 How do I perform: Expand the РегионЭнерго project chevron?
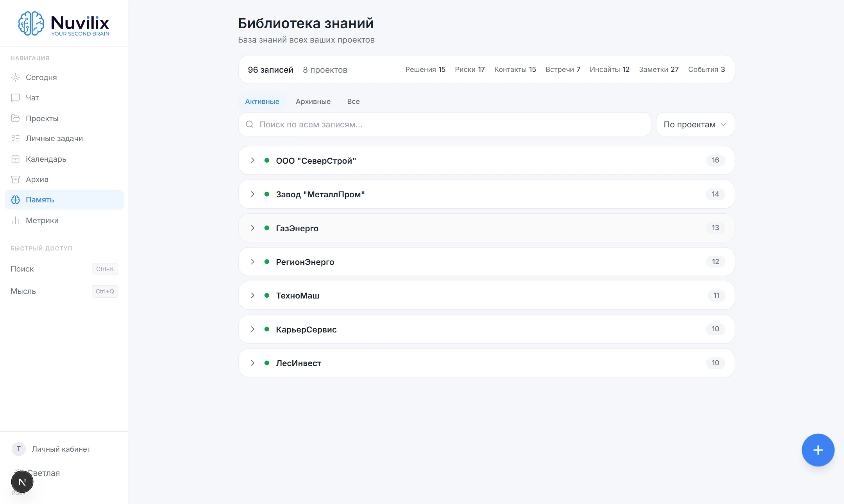coord(253,262)
